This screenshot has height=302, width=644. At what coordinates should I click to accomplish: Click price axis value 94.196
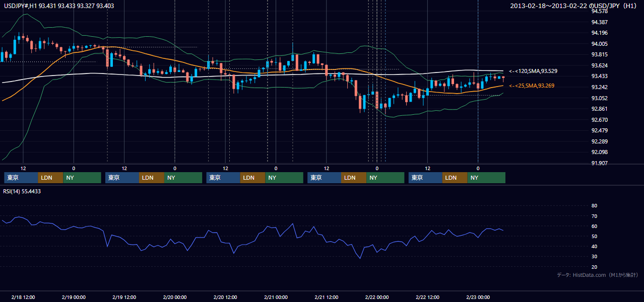click(x=599, y=33)
